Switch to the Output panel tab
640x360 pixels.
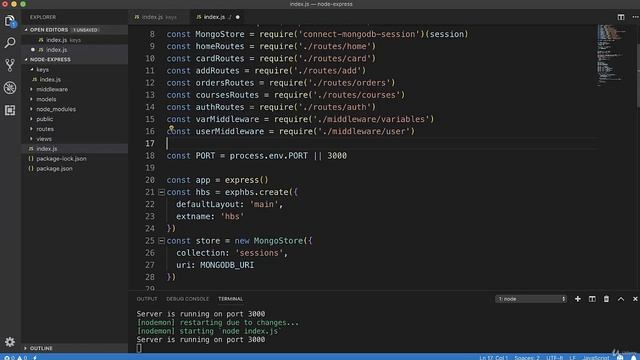[147, 299]
